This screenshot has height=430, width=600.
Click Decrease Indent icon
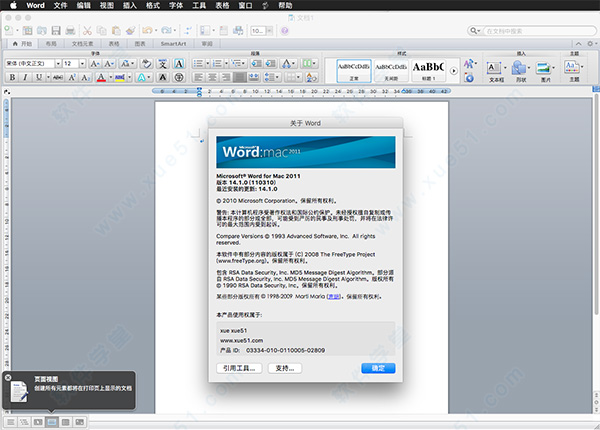click(x=256, y=64)
